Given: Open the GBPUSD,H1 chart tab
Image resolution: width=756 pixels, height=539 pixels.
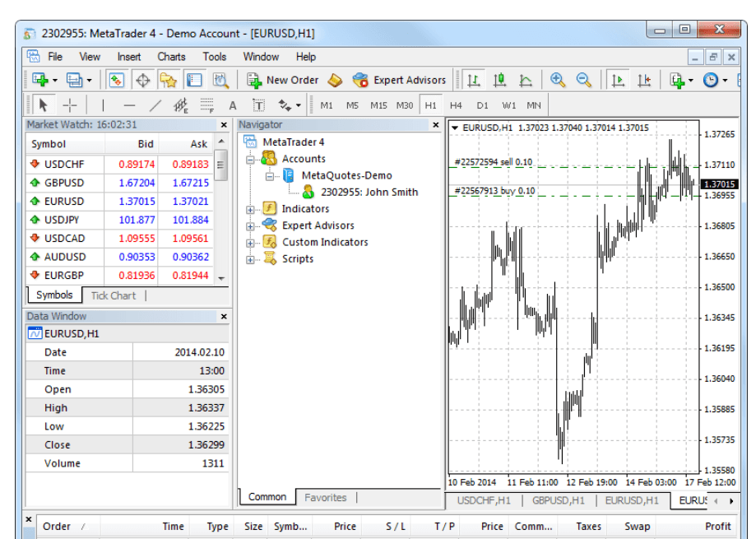Looking at the screenshot, I should [559, 500].
